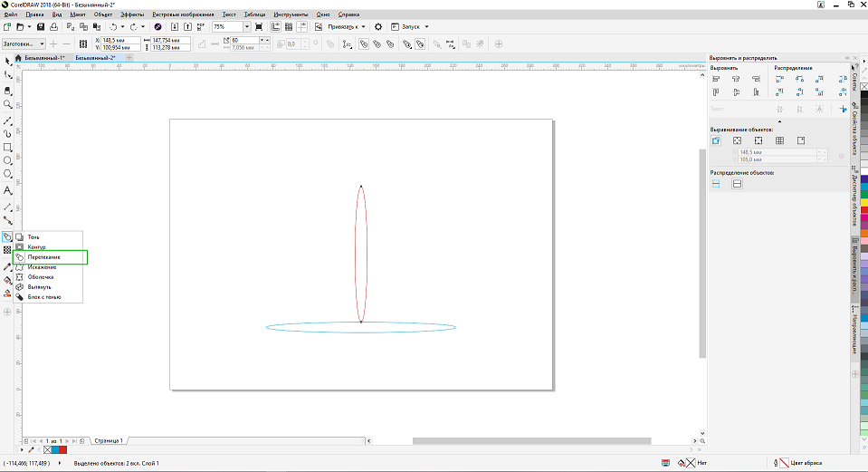Viewport: 868px width, 472px height.
Task: Toggle distribute to extent of selection
Action: pos(716,183)
